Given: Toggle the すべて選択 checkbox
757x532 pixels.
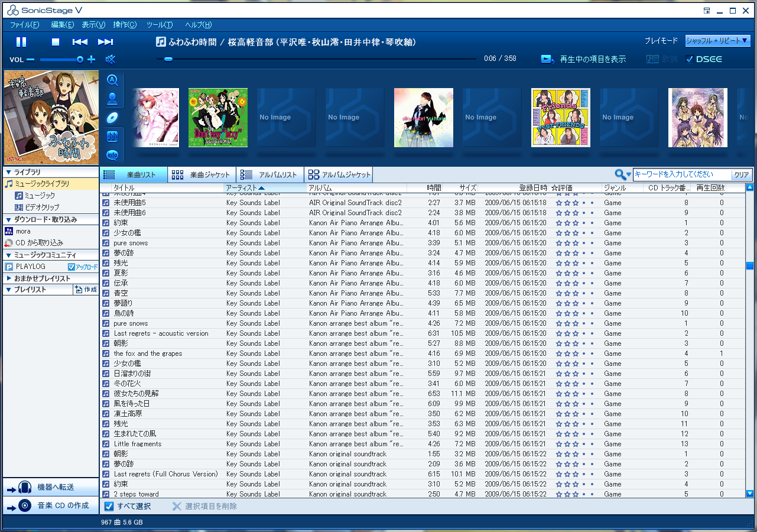Looking at the screenshot, I should tap(109, 506).
